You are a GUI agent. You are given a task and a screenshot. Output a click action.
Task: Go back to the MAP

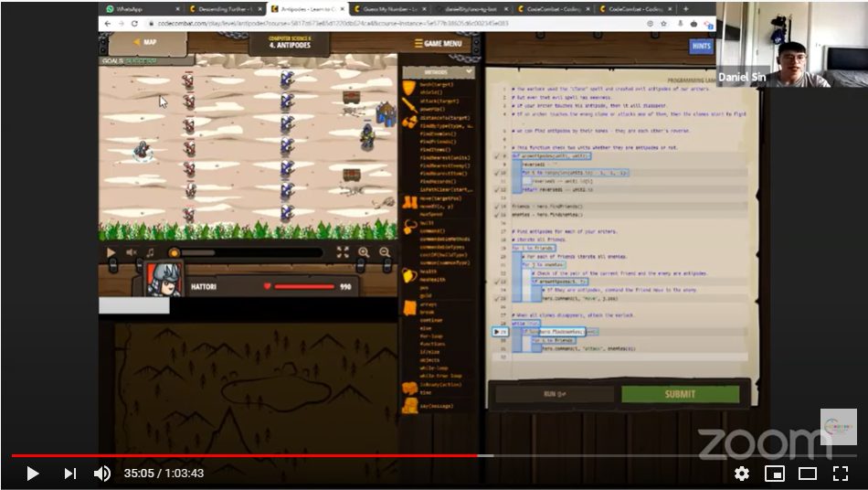click(x=145, y=42)
